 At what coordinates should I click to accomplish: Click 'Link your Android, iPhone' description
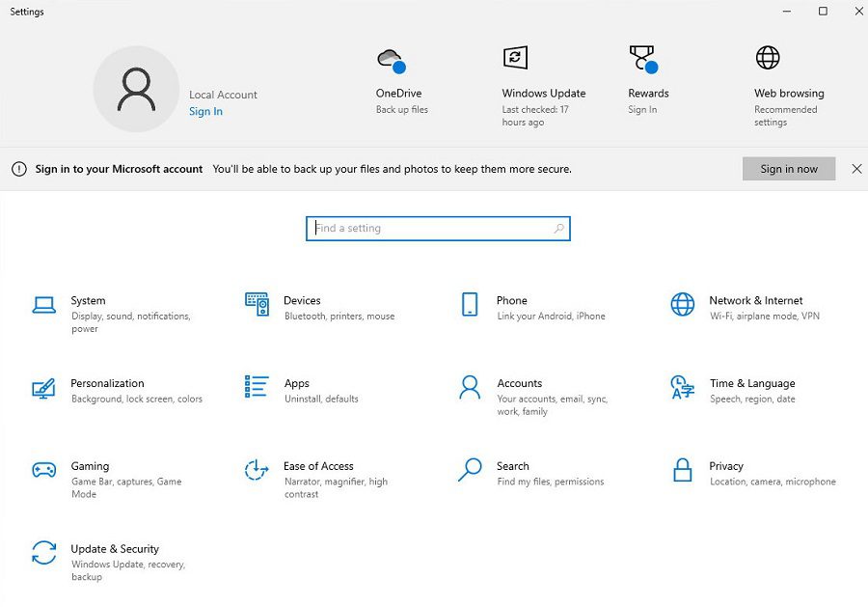551,316
